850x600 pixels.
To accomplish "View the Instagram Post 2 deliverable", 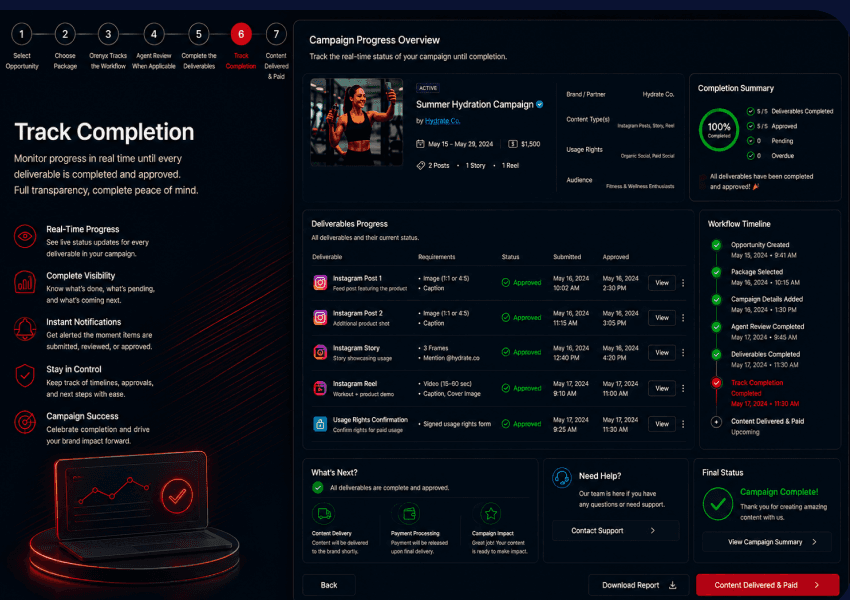I will click(x=662, y=318).
